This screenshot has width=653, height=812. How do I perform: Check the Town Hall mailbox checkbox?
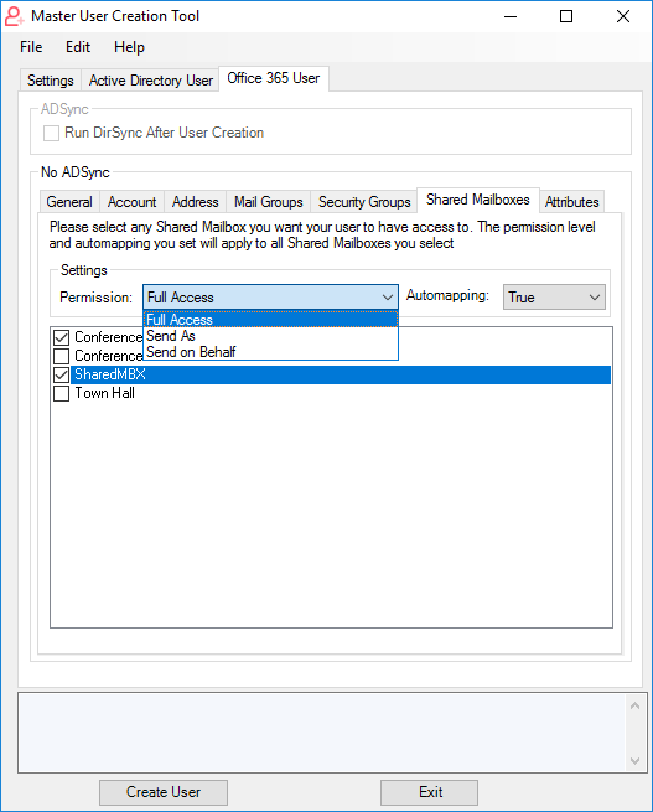[x=61, y=393]
